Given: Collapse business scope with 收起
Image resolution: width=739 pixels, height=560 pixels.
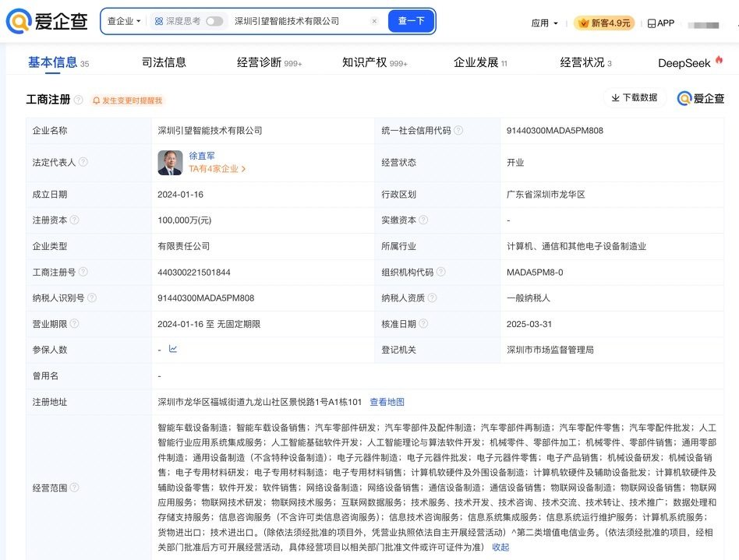Looking at the screenshot, I should point(500,547).
